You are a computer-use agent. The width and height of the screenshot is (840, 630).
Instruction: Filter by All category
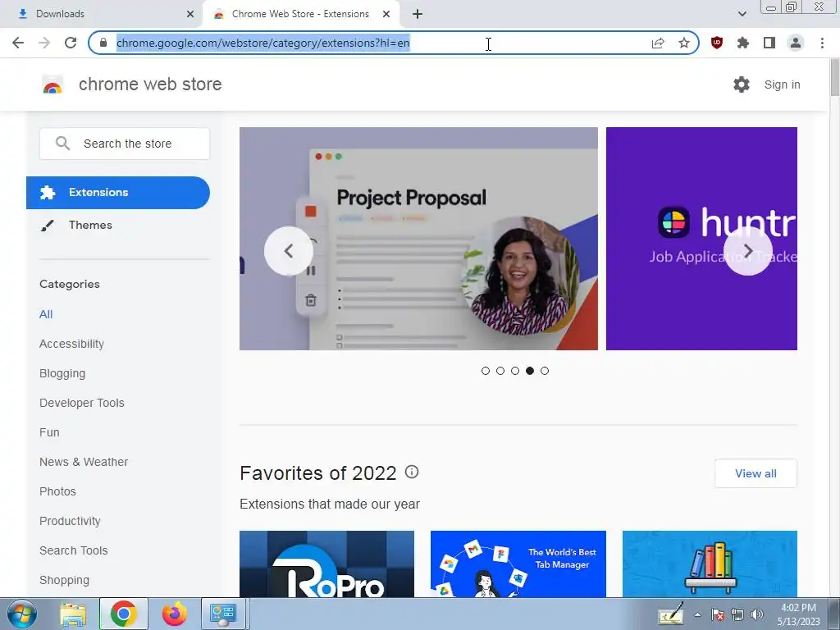click(46, 314)
